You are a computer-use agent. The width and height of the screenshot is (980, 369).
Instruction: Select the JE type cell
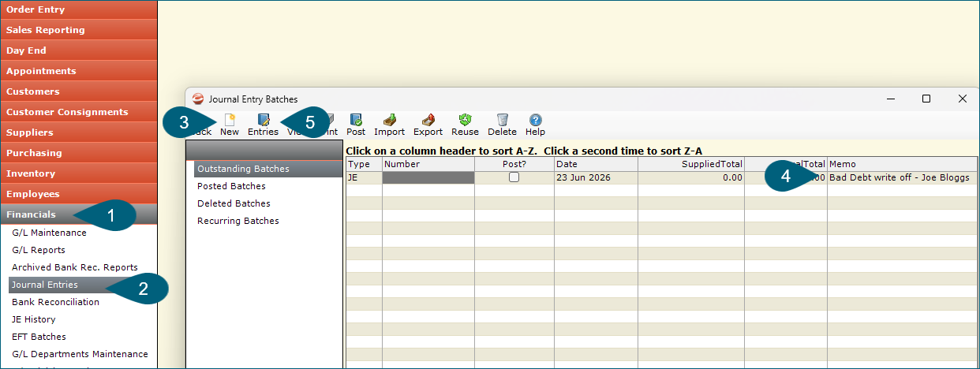[x=365, y=177]
